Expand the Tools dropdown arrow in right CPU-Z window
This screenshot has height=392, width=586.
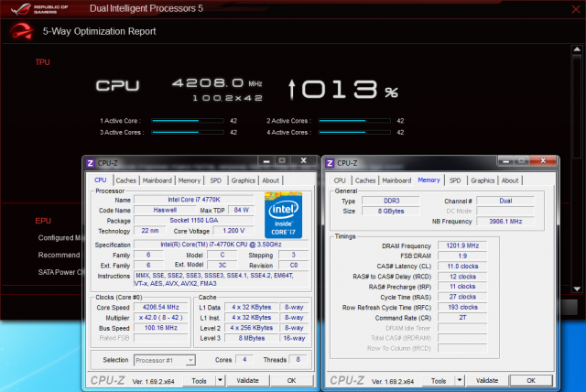click(x=460, y=381)
